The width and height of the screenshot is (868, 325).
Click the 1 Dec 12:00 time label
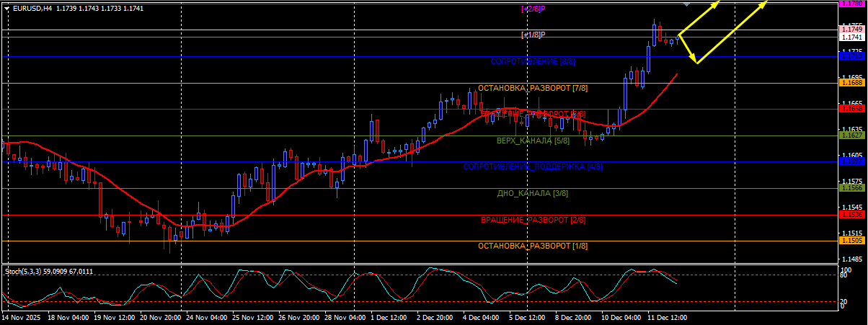tap(390, 317)
